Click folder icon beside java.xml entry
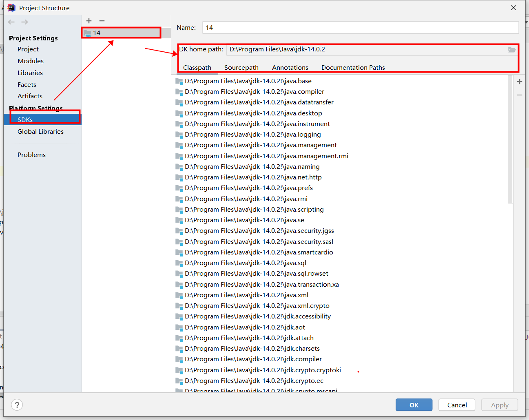Screen dimensions: 529x420 tap(179, 295)
